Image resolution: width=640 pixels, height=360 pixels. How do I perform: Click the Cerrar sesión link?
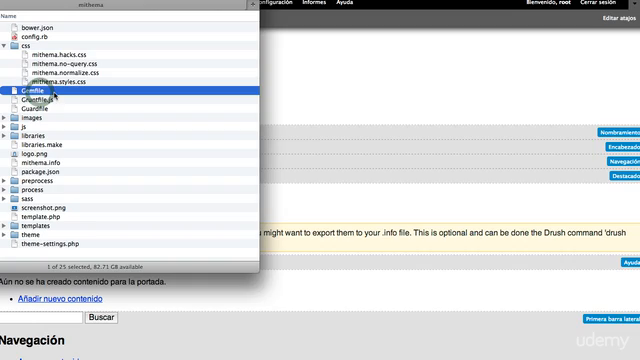598,2
